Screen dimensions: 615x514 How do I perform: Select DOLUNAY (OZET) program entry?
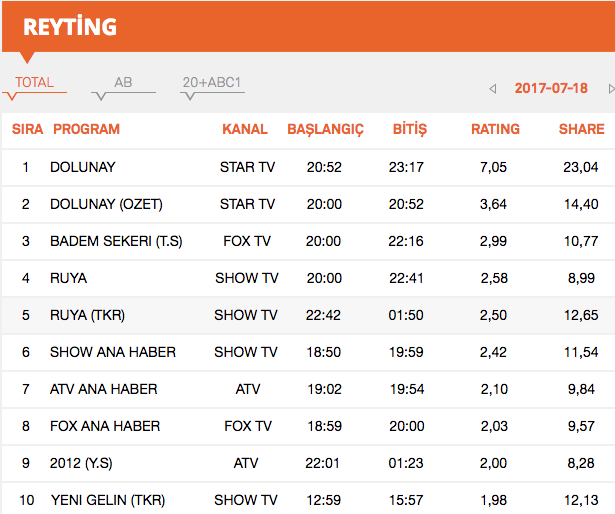point(106,204)
